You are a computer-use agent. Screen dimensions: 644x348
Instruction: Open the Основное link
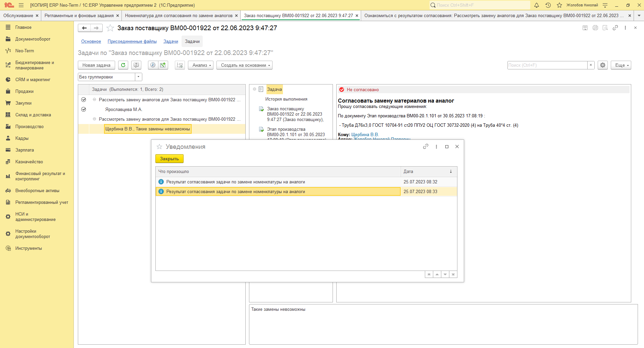click(91, 42)
